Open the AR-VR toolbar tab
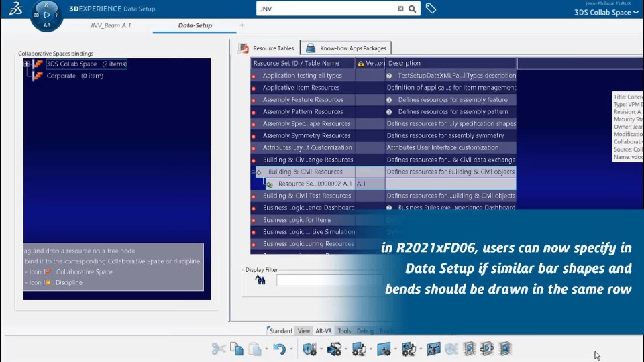Image resolution: width=644 pixels, height=362 pixels. tap(323, 330)
